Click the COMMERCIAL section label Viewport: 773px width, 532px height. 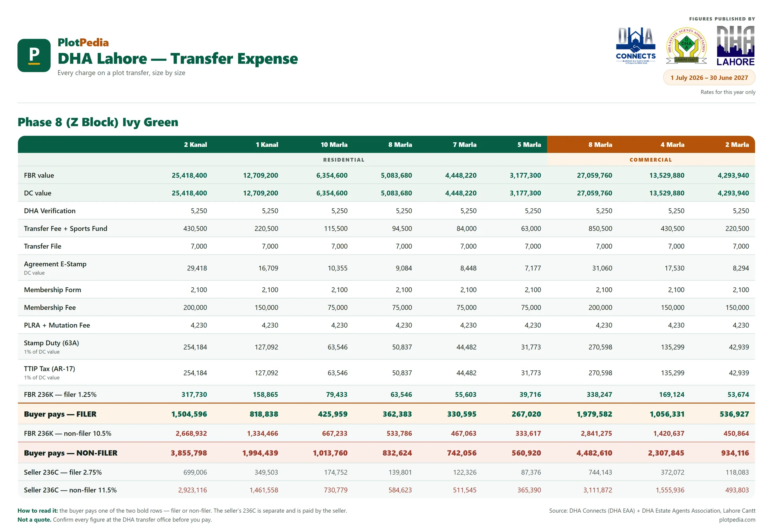point(651,160)
